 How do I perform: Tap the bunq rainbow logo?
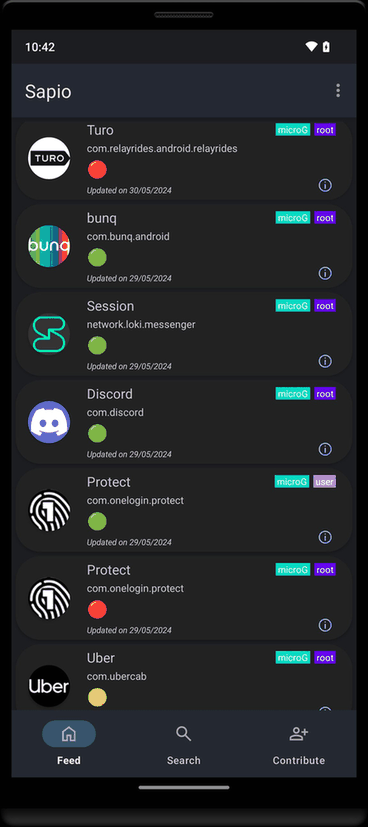49,246
